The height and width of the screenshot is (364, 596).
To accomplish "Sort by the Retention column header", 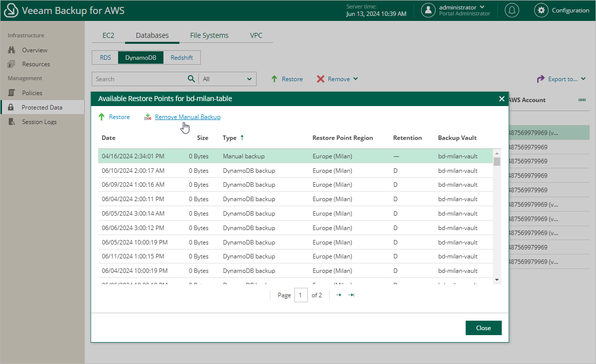I will (408, 137).
